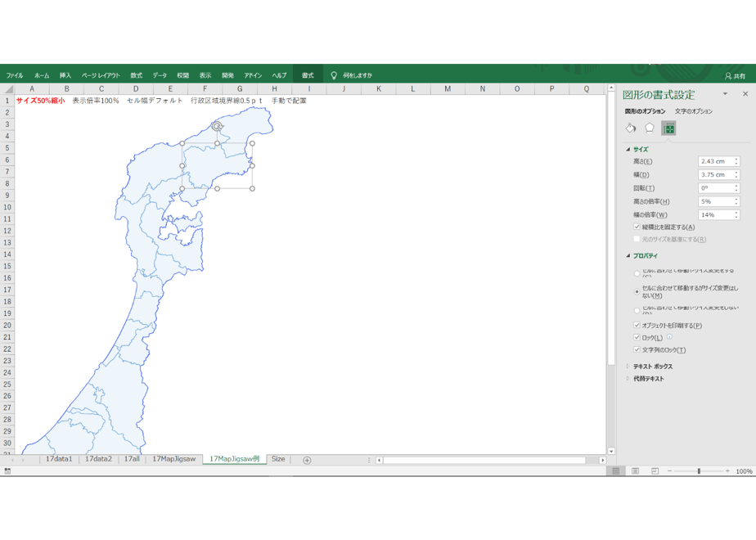Image resolution: width=756 pixels, height=540 pixels.
Task: Click the next sheet navigation arrow
Action: point(23,460)
